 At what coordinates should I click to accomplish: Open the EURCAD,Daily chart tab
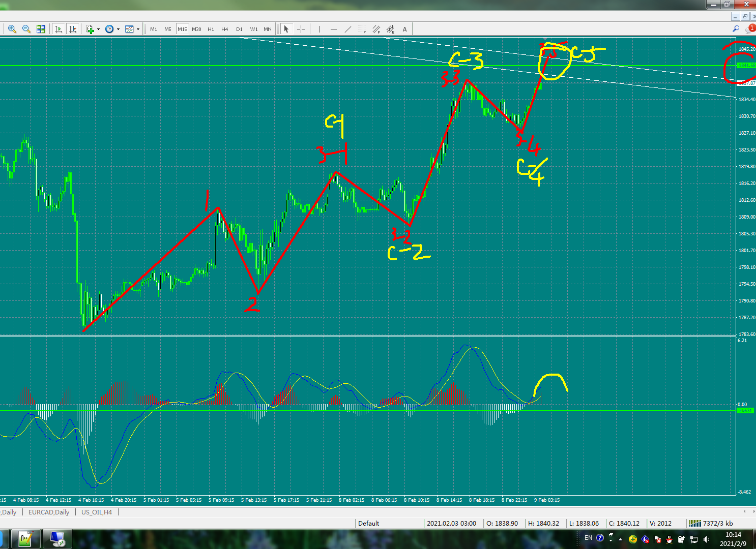click(49, 512)
